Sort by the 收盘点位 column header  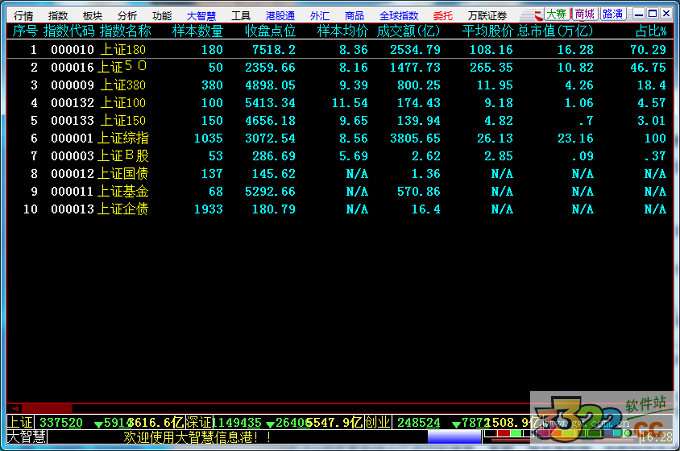coord(270,31)
